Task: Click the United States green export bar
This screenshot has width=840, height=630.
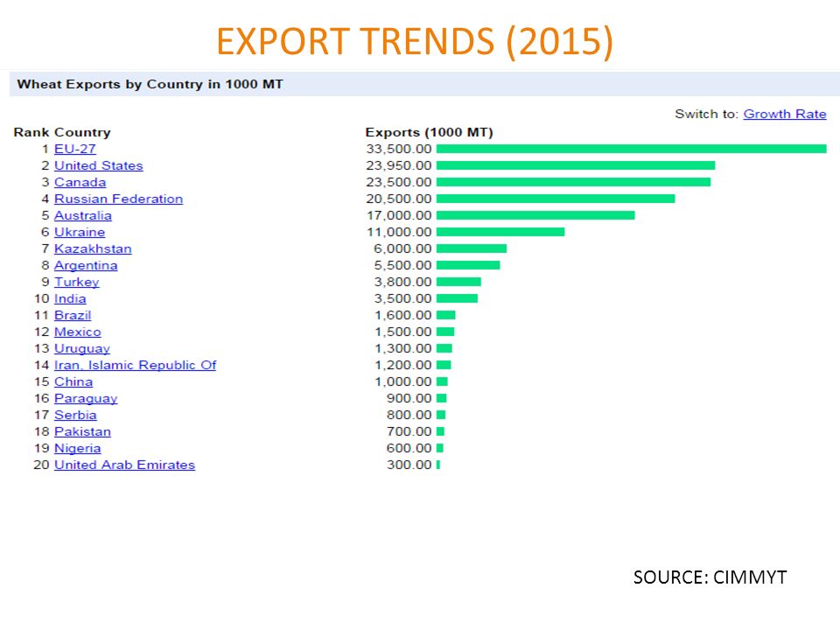Action: pyautogui.click(x=576, y=165)
